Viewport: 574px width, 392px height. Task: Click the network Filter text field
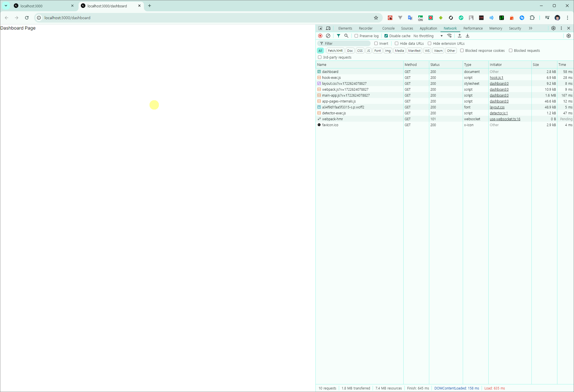(x=346, y=43)
